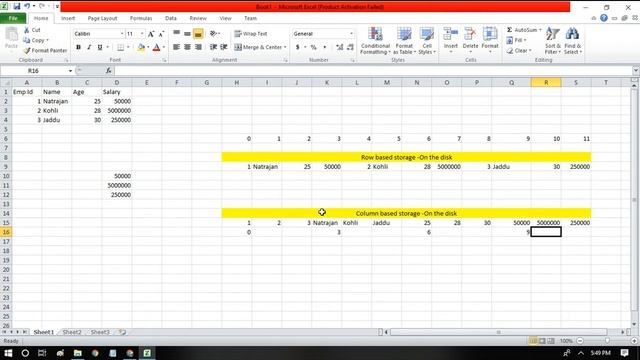640x360 pixels.
Task: Open Name Box dropdown arrow
Action: 70,71
